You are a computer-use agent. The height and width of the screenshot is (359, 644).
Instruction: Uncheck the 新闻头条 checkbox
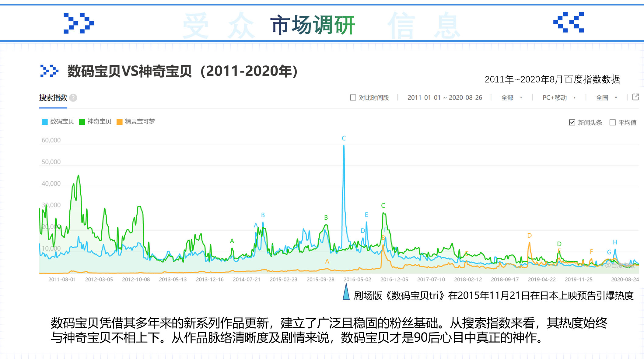tap(572, 122)
